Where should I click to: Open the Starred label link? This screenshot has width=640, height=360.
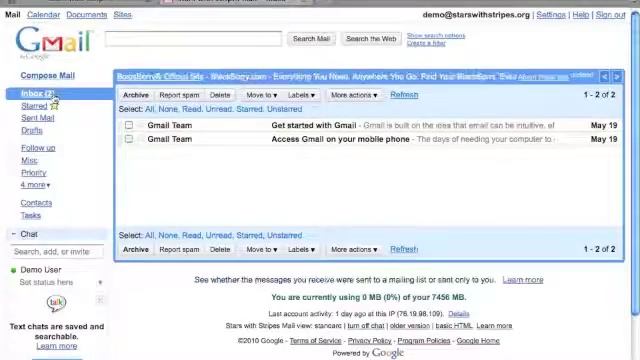pyautogui.click(x=34, y=106)
